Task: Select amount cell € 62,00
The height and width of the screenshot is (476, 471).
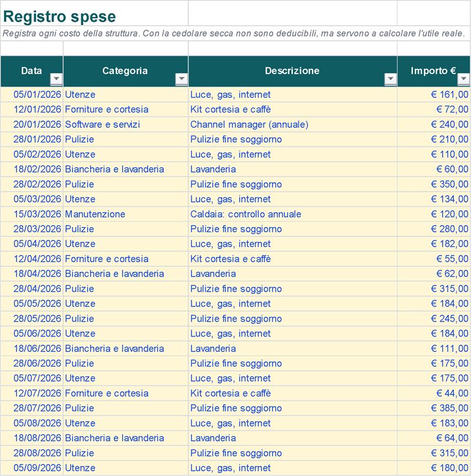Action: click(x=434, y=273)
